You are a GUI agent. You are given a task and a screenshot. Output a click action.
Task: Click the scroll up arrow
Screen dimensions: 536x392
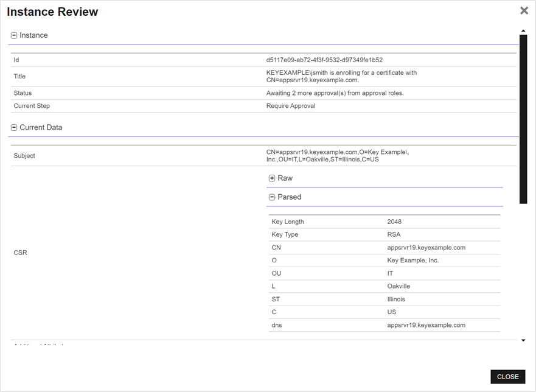click(x=523, y=31)
